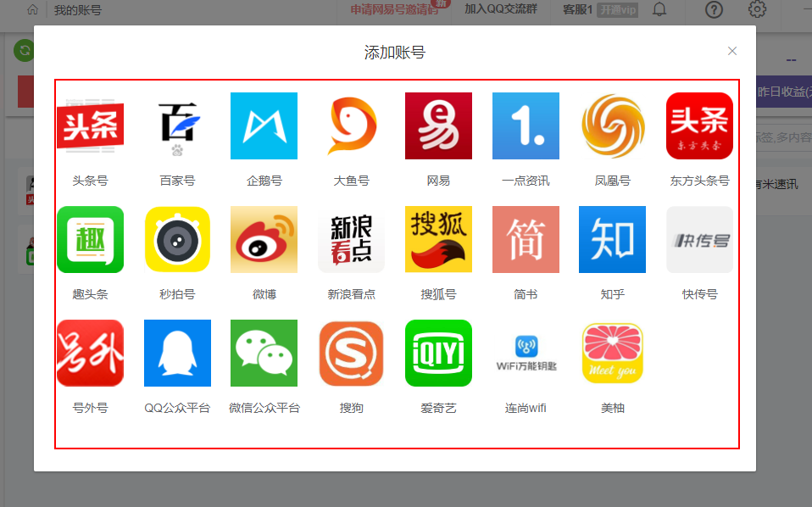Image resolution: width=812 pixels, height=507 pixels.
Task: Select the 知乎 blue icon
Action: pos(612,240)
